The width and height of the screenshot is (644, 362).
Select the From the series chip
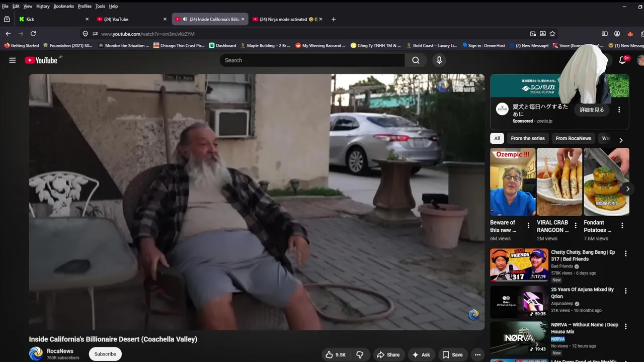coord(528,138)
